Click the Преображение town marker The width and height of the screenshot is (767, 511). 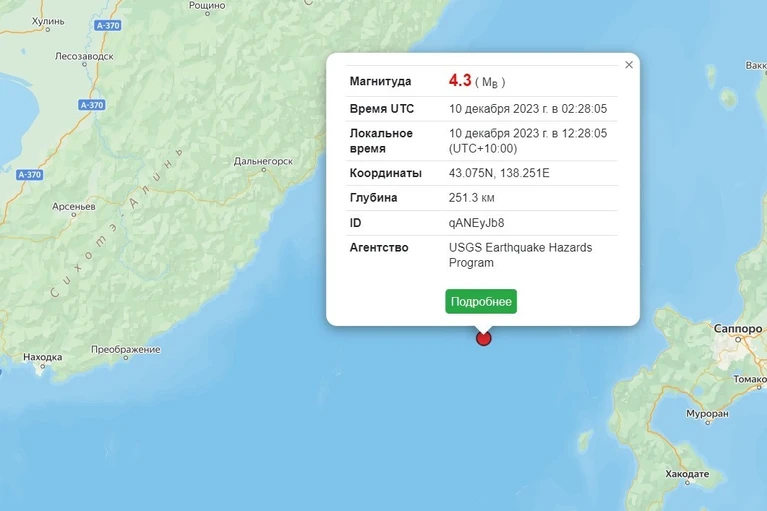point(126,358)
